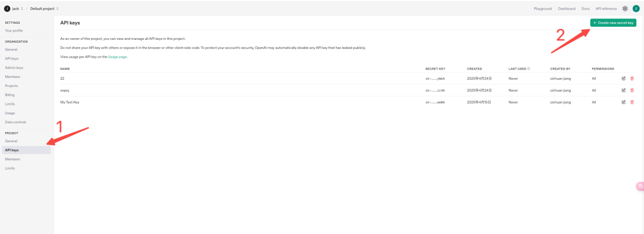
Task: Open API keys under the Organization section
Action: pyautogui.click(x=12, y=58)
